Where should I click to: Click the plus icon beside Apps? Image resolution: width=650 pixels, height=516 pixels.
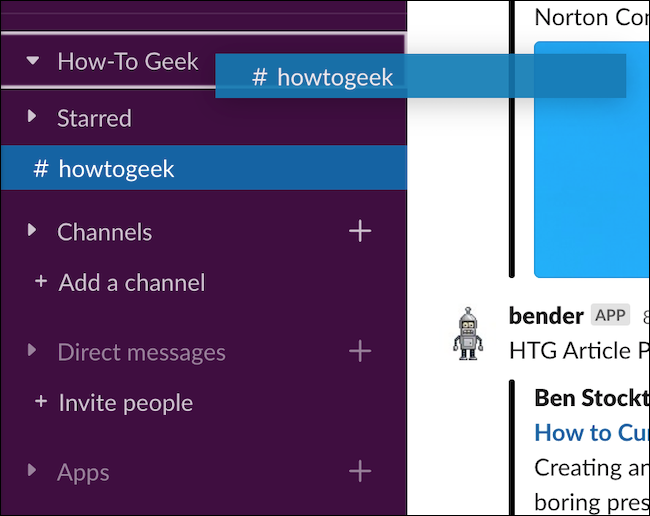359,471
